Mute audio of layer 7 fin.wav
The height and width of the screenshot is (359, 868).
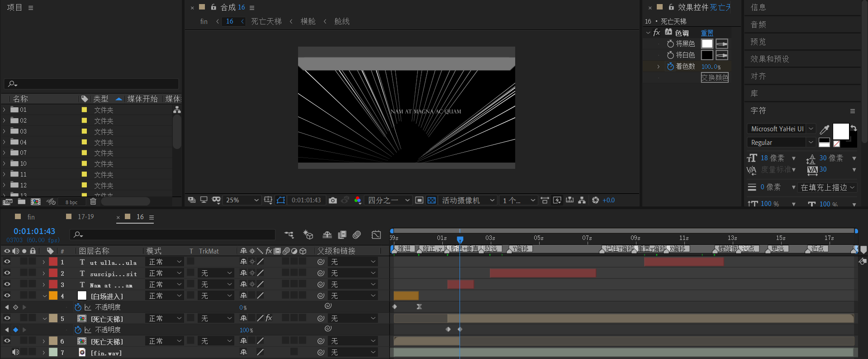pyautogui.click(x=15, y=352)
